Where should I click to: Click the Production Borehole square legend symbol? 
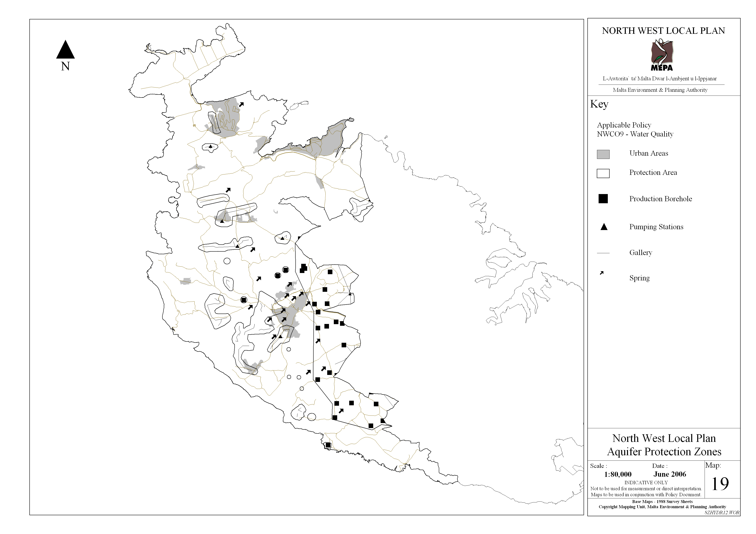click(603, 199)
